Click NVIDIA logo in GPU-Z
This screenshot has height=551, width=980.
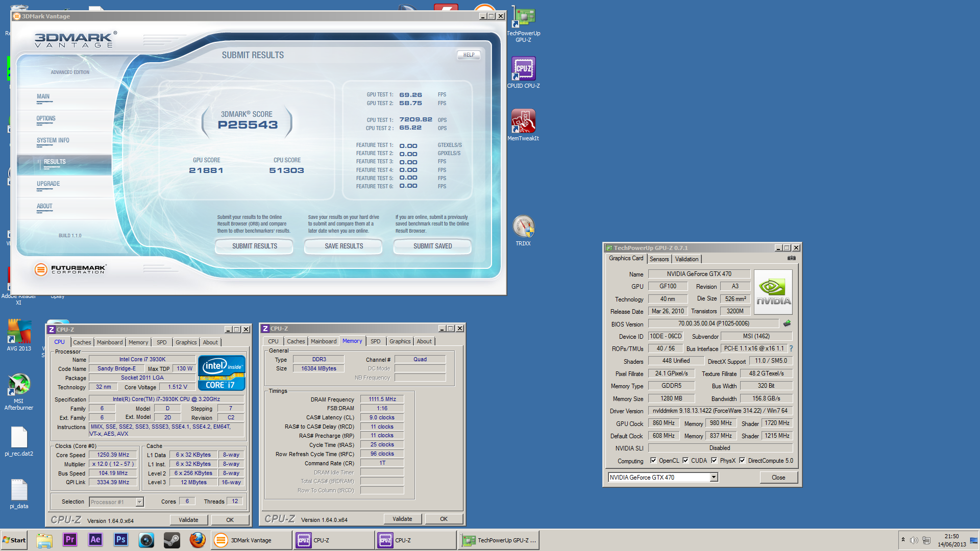(x=773, y=292)
